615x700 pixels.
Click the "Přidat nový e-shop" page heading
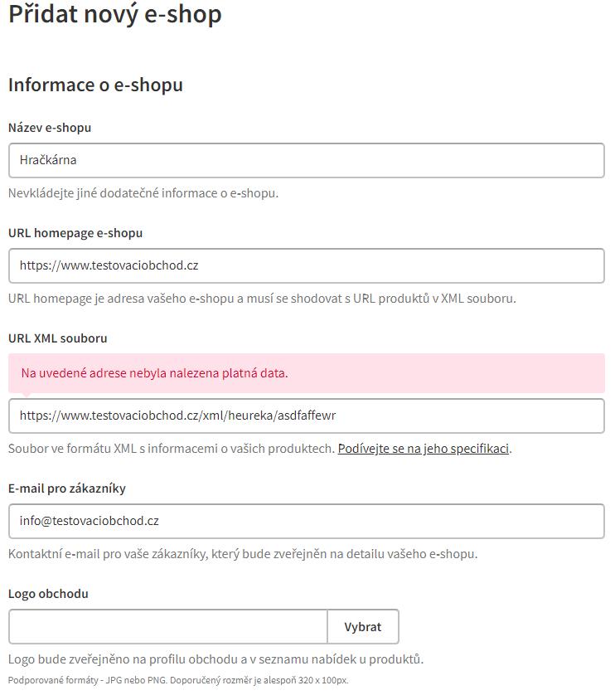115,15
